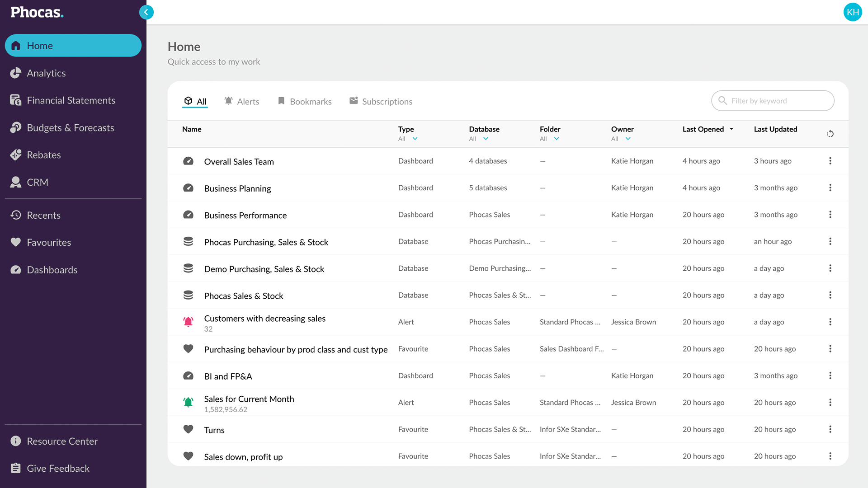Open Financial Statements in sidebar

(x=71, y=100)
